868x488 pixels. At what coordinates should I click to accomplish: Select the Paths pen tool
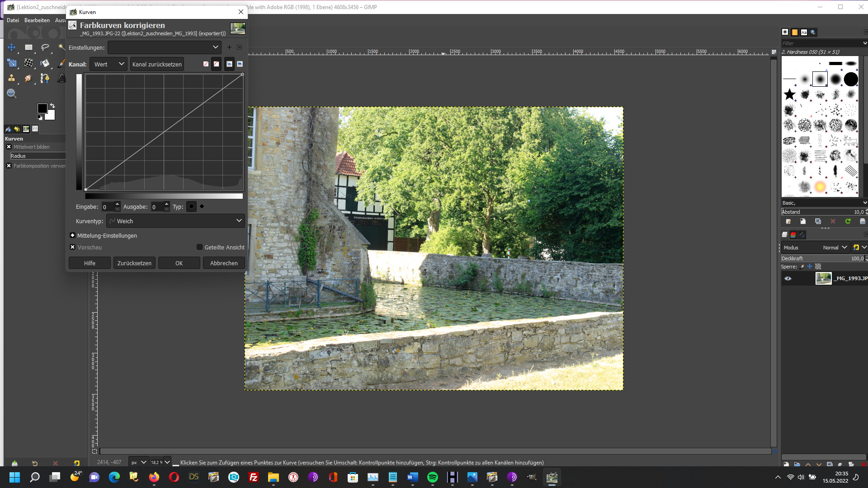(45, 78)
